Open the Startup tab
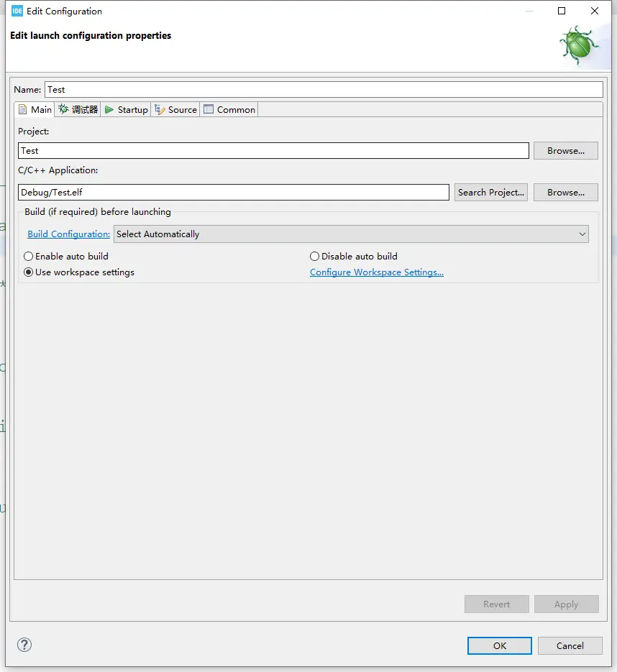Image resolution: width=617 pixels, height=672 pixels. pyautogui.click(x=126, y=110)
